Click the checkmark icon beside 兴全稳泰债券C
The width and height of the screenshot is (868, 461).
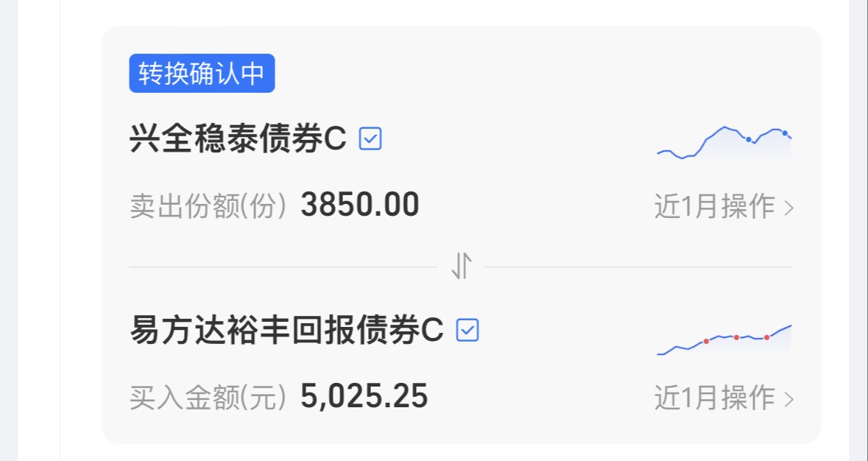[x=370, y=138]
